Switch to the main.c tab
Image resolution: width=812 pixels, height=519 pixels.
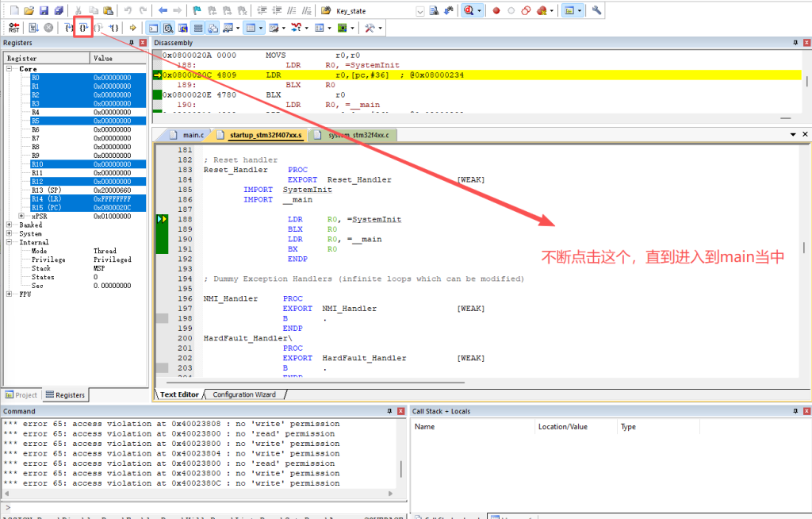click(187, 135)
